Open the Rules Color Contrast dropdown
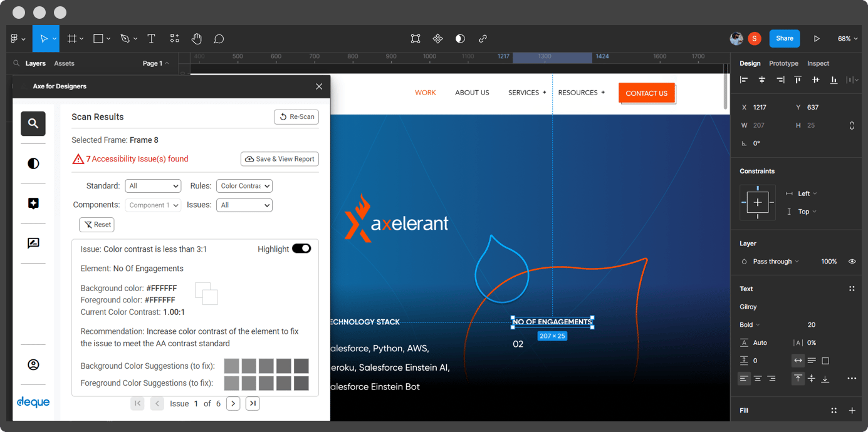This screenshot has width=868, height=432. pyautogui.click(x=244, y=186)
